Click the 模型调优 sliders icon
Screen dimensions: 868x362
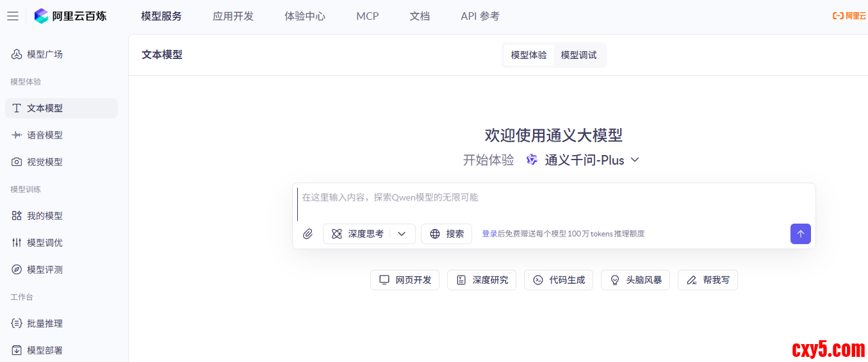17,243
